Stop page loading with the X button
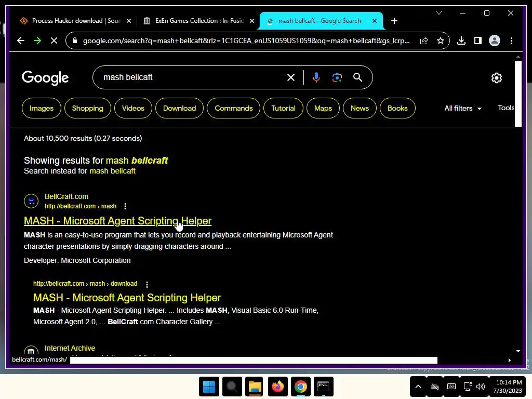 (x=54, y=41)
